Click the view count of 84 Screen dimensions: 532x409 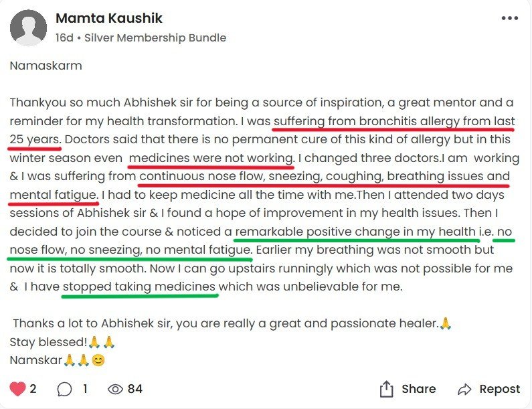[135, 389]
